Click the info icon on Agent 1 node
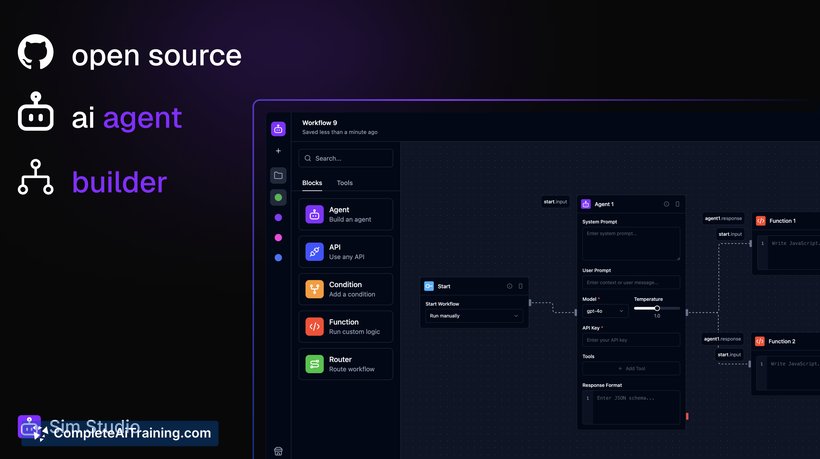This screenshot has height=459, width=820. 666,204
